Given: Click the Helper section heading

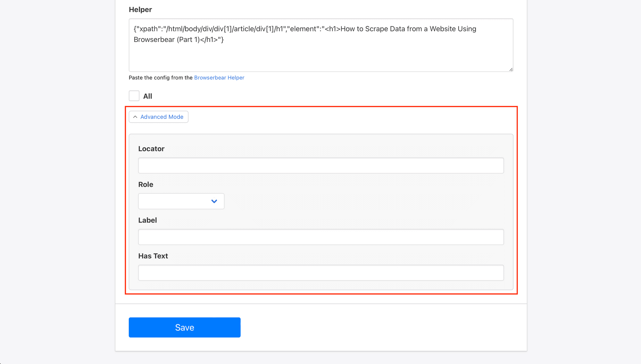Looking at the screenshot, I should (140, 9).
